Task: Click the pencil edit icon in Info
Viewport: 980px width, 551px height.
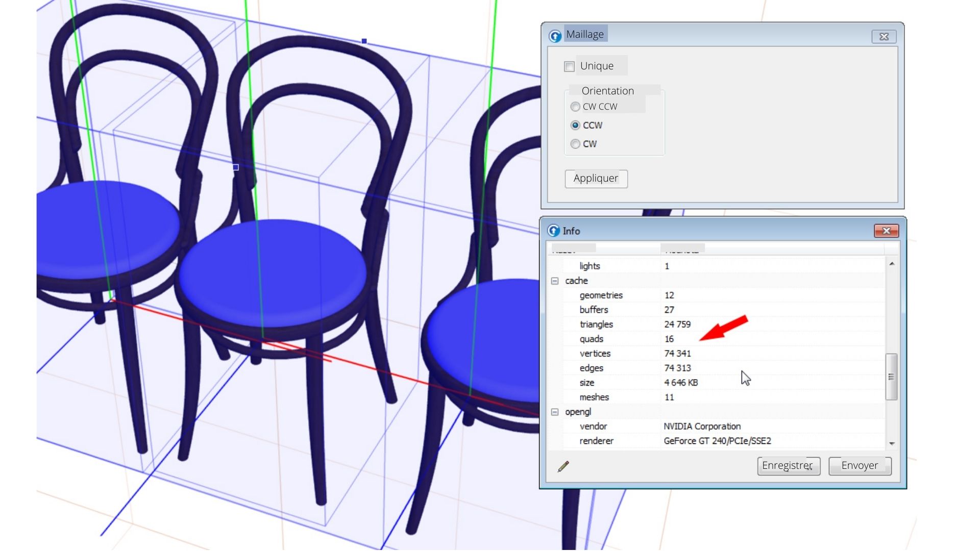Action: (x=563, y=466)
